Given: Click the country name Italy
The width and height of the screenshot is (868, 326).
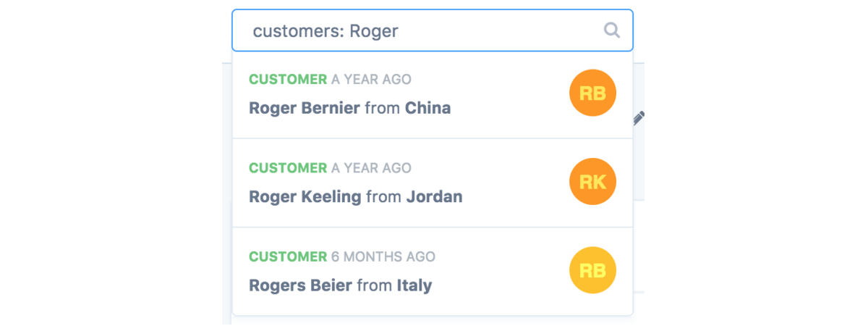Looking at the screenshot, I should (414, 285).
